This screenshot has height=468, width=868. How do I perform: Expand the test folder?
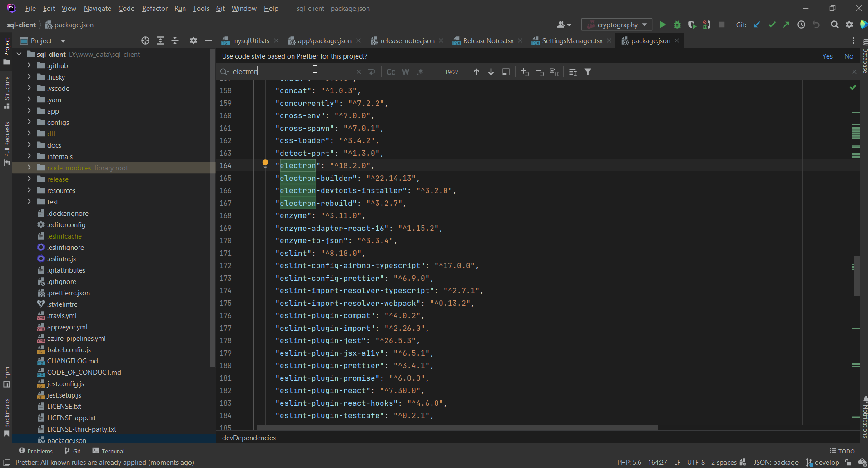(x=29, y=202)
